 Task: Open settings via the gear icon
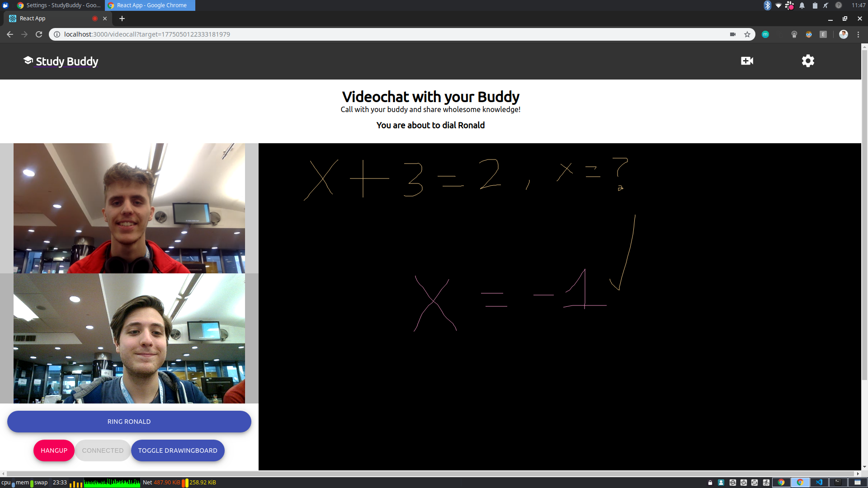pos(808,61)
